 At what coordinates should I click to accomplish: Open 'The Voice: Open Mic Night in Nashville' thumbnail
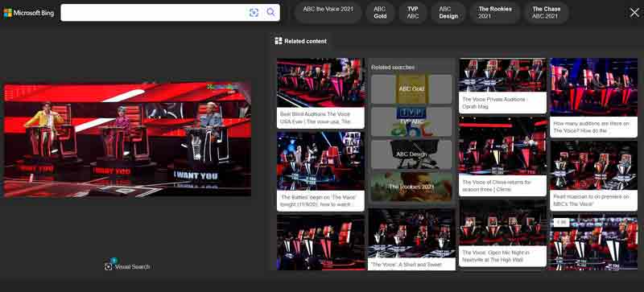coord(502,223)
